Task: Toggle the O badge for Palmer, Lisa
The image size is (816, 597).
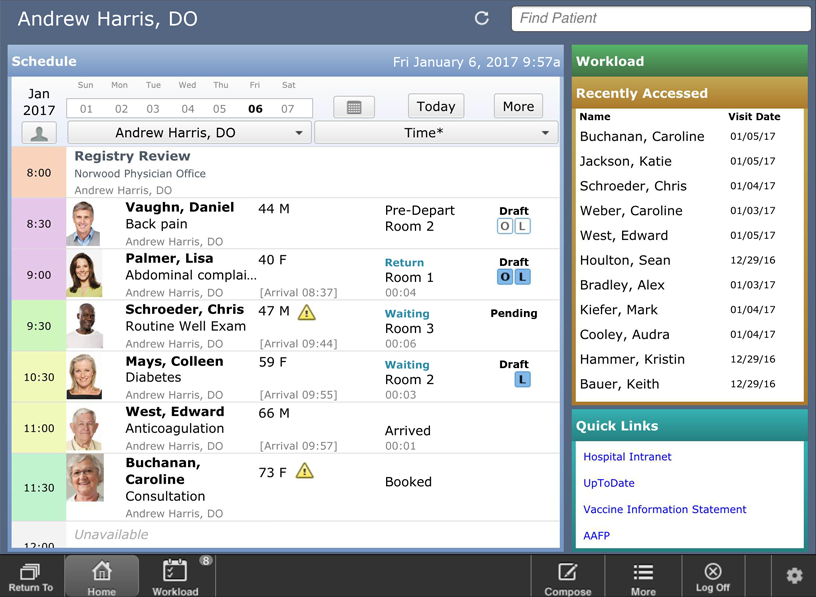Action: [x=505, y=277]
